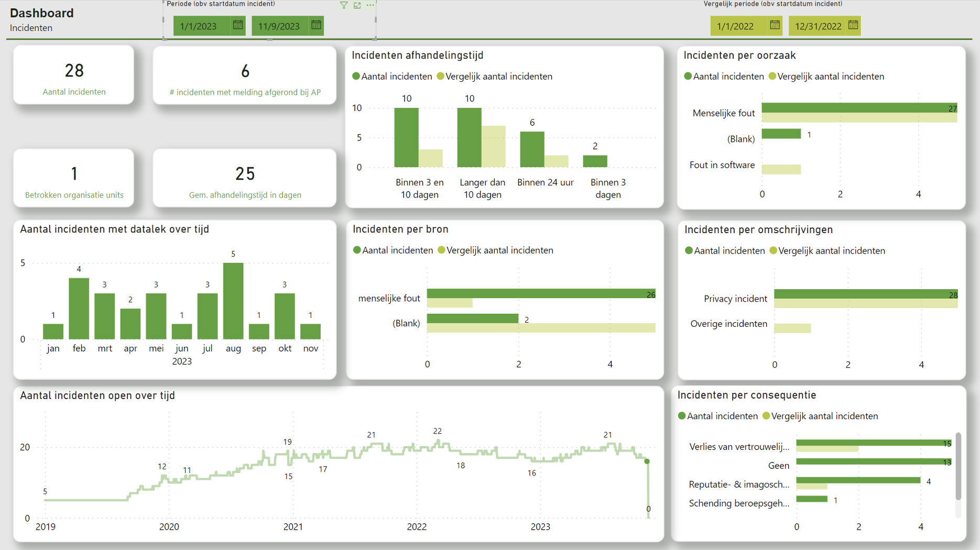Select the Privacy incident bar valued 28
Screen dimensions: 980x550
pos(866,294)
